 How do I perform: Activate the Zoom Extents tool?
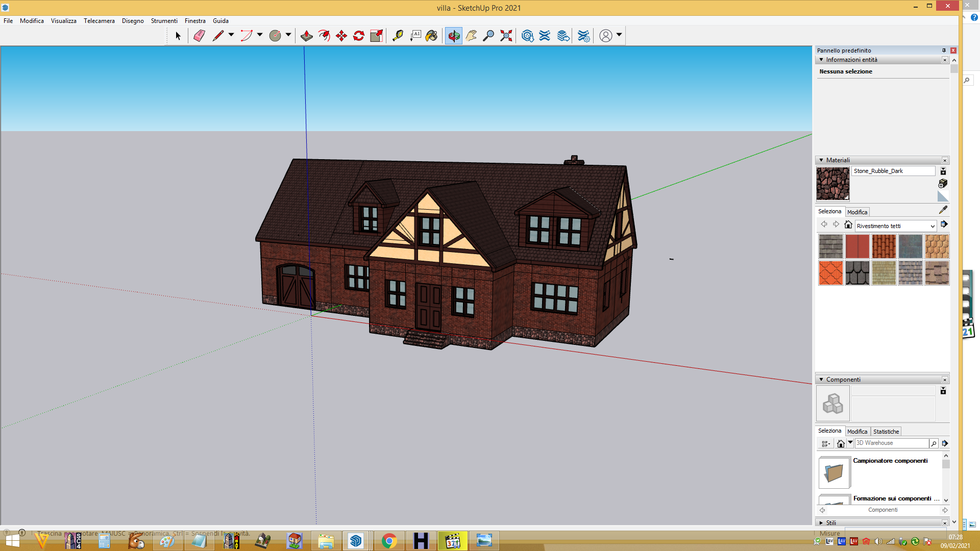506,36
